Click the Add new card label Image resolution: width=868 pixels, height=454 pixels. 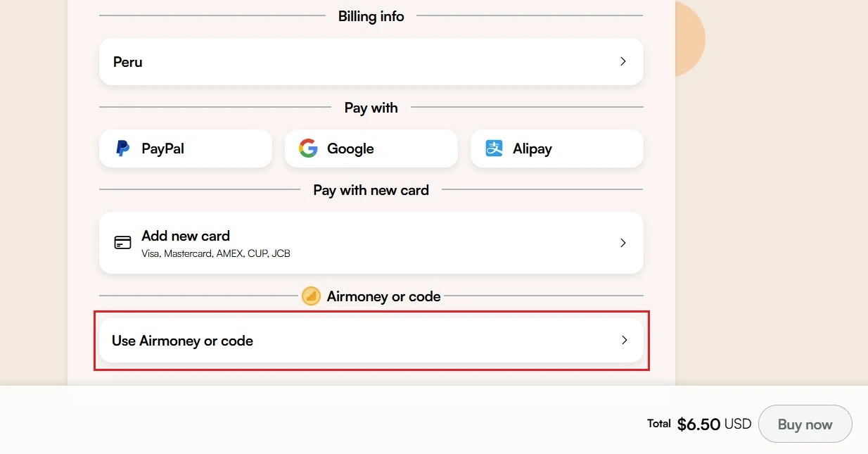pyautogui.click(x=186, y=236)
